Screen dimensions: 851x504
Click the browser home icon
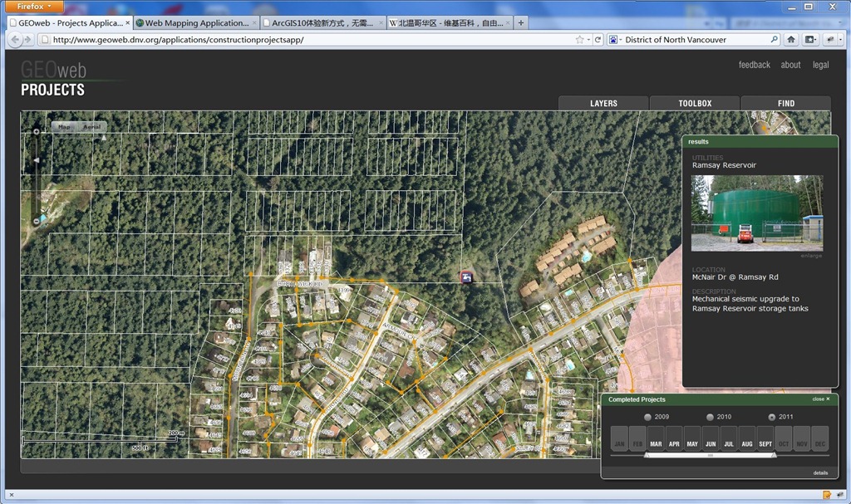pos(791,39)
